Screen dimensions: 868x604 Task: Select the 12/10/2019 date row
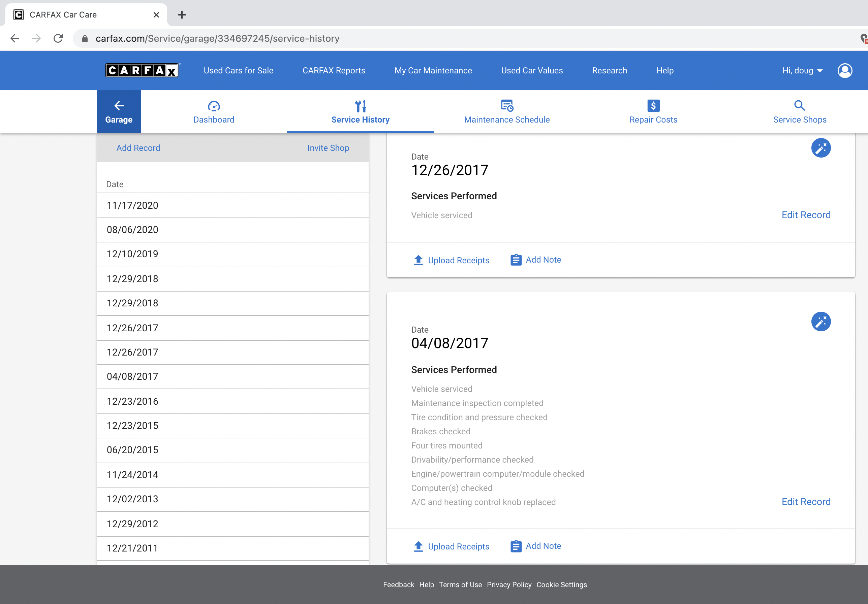[233, 254]
